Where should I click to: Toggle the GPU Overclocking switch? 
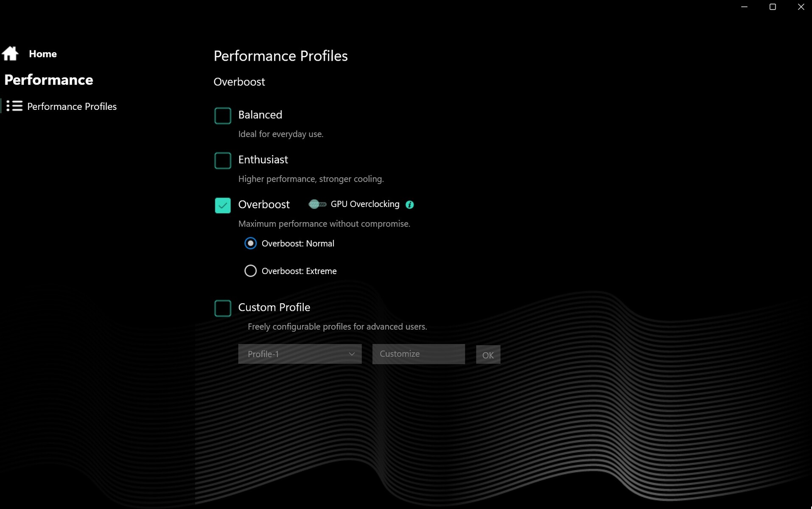pyautogui.click(x=317, y=204)
